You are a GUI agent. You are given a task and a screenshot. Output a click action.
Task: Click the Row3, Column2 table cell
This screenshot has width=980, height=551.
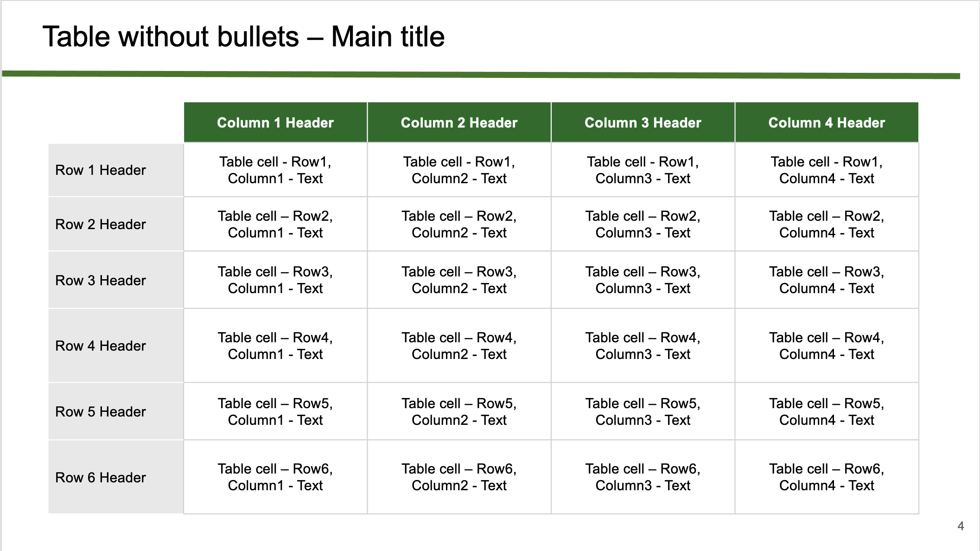coord(459,280)
